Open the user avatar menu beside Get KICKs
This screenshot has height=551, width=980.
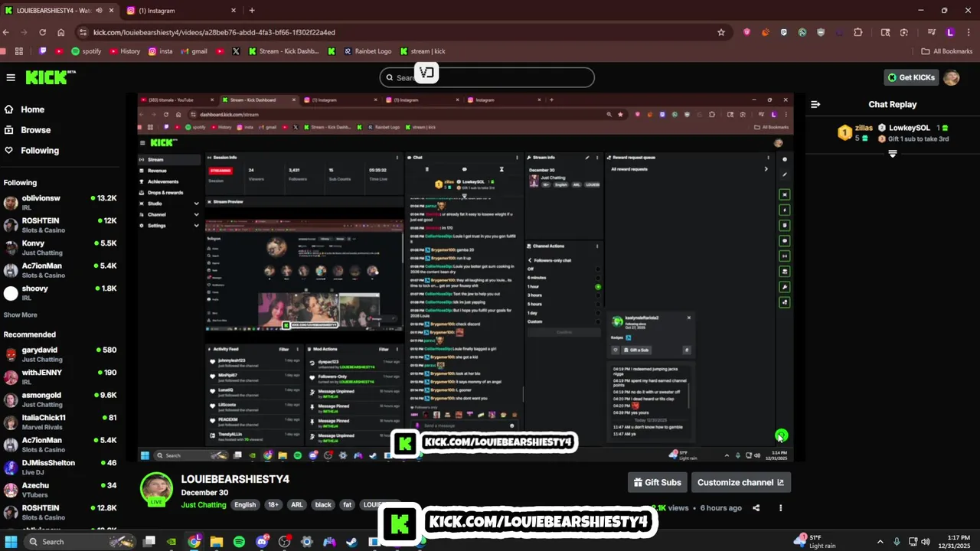coord(951,77)
